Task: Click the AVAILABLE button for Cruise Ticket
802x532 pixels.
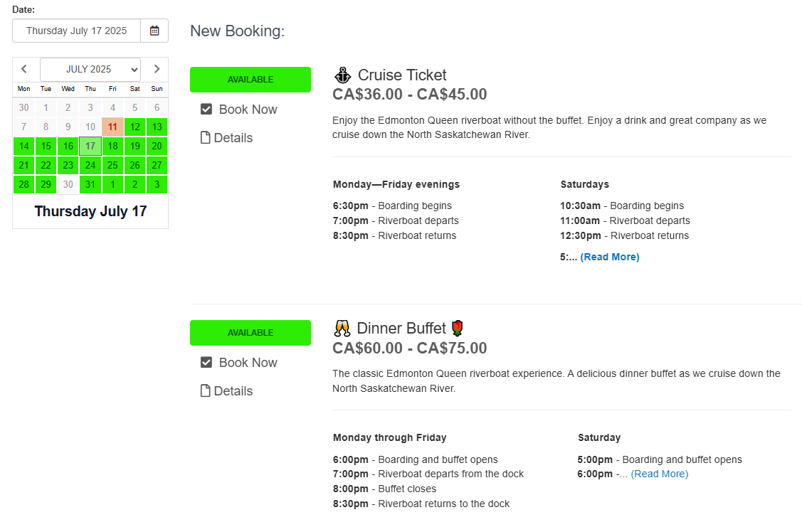Action: (250, 80)
